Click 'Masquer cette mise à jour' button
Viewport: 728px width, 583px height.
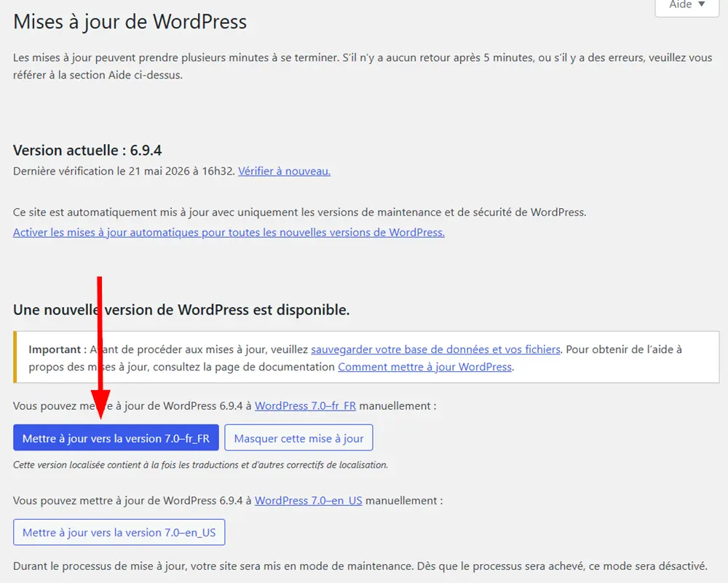(x=298, y=437)
